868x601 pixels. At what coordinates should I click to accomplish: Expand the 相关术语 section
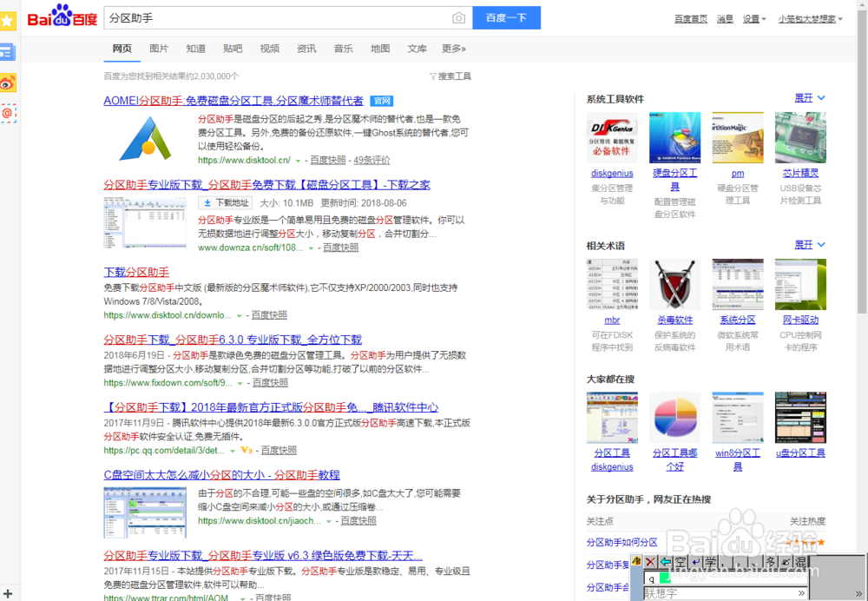click(x=810, y=245)
